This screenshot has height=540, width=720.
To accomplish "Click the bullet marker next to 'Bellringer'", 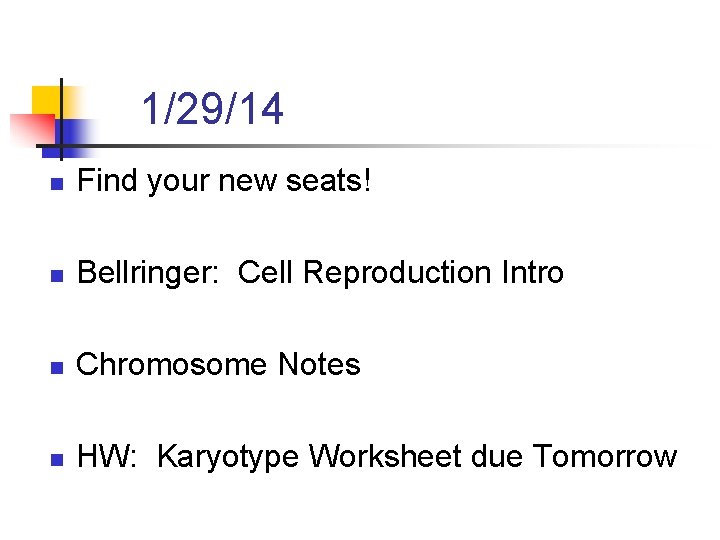I will click(58, 275).
